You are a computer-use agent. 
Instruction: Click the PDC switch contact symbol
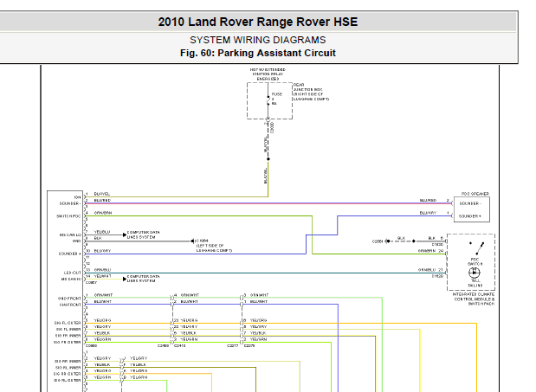[477, 247]
